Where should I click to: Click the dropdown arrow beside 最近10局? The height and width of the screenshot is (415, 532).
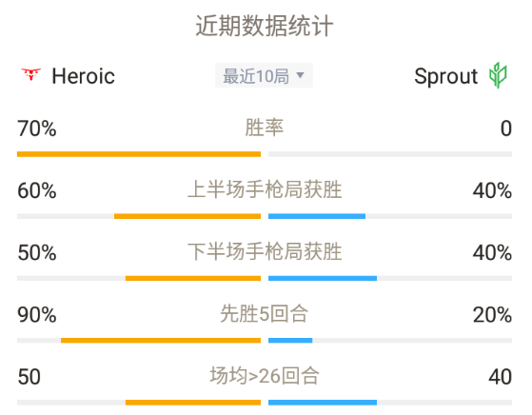tap(300, 74)
